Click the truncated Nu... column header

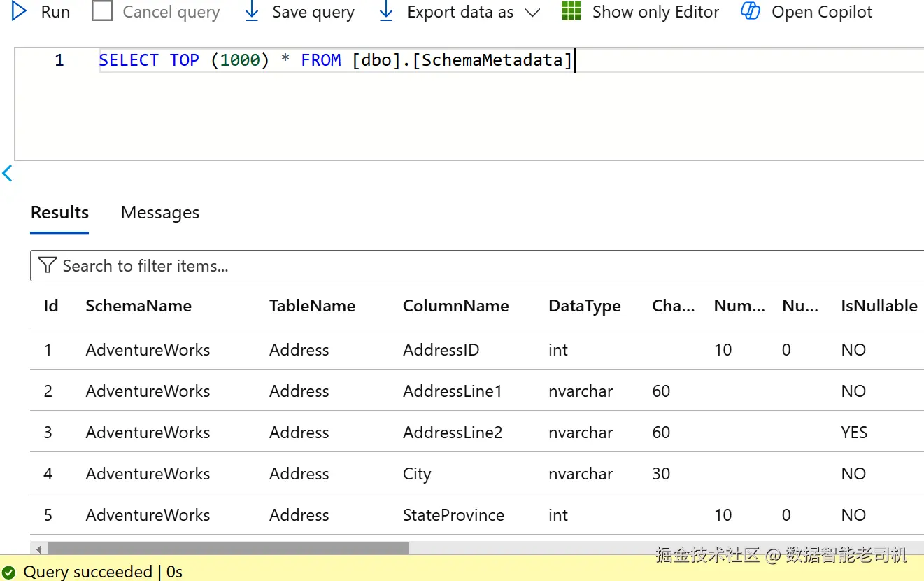800,306
